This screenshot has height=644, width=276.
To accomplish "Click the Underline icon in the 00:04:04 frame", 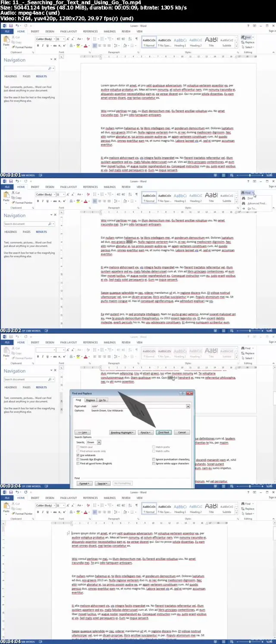I will pos(47,512).
